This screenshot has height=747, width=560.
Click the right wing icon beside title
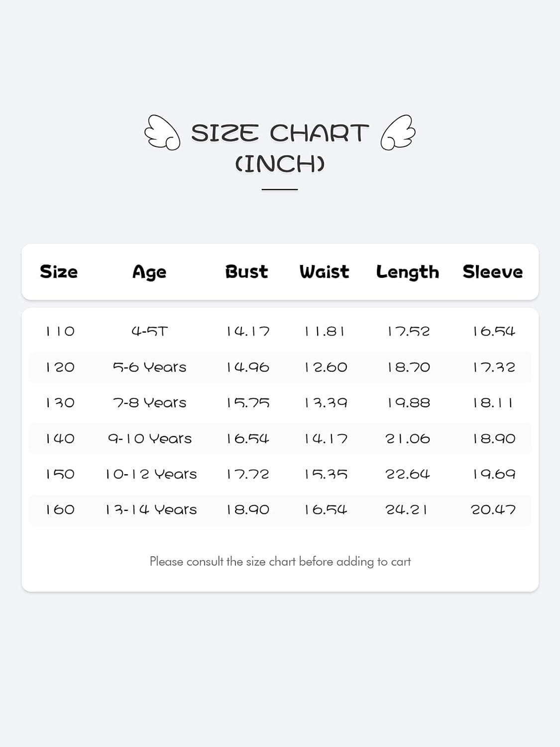[398, 132]
